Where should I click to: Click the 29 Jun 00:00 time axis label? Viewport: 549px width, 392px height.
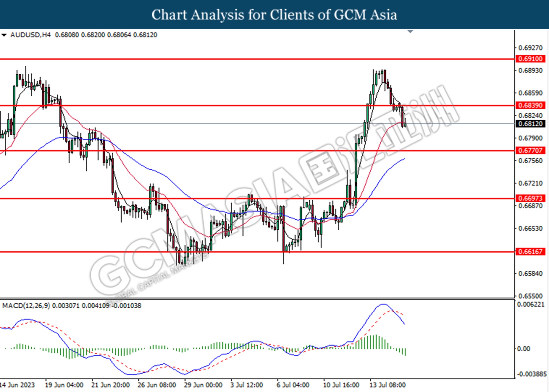pyautogui.click(x=203, y=385)
